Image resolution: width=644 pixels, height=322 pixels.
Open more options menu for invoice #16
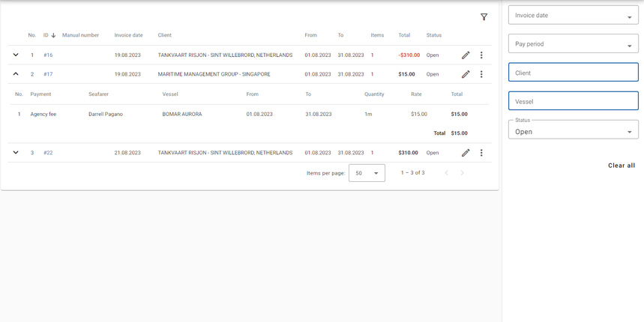point(481,55)
